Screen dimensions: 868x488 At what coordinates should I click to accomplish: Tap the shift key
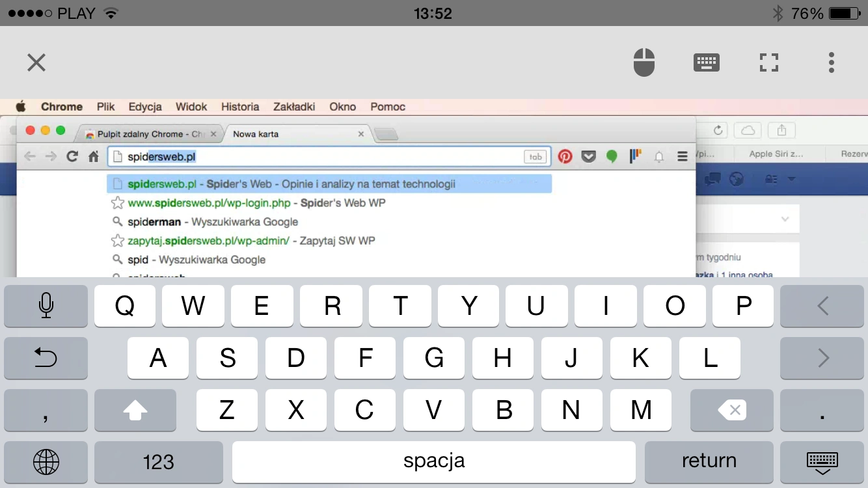135,410
